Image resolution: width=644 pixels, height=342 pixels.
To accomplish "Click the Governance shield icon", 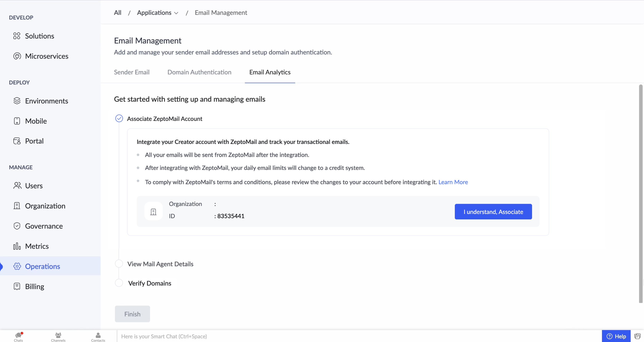I will point(17,226).
